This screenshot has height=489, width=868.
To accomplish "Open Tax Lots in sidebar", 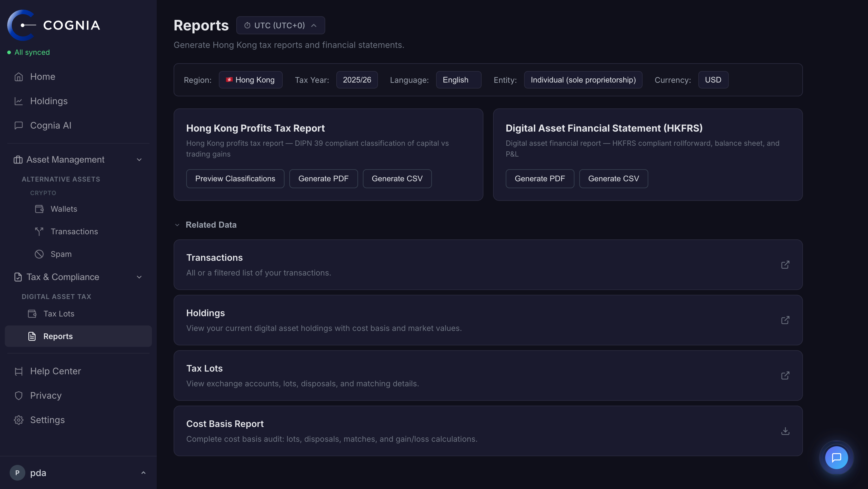I will coord(78,314).
